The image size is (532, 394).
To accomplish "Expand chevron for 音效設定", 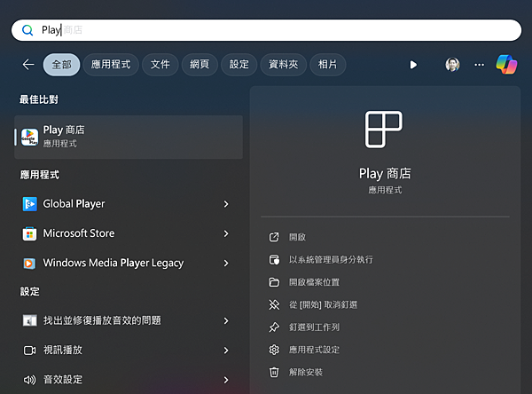I will [226, 380].
